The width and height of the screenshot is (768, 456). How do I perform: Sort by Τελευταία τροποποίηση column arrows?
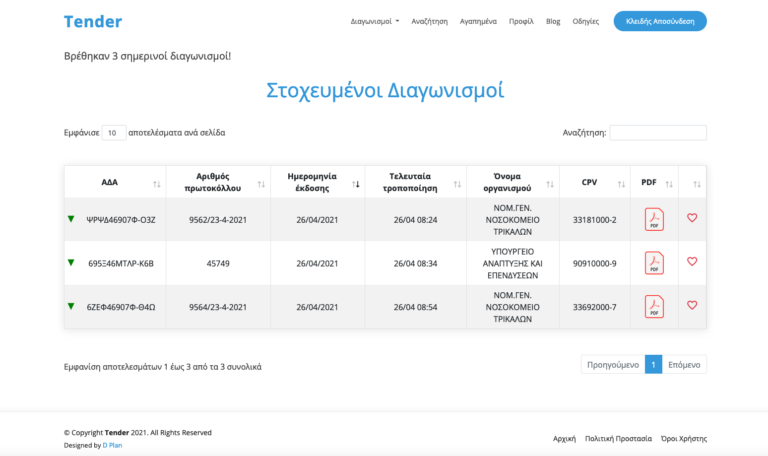[456, 184]
